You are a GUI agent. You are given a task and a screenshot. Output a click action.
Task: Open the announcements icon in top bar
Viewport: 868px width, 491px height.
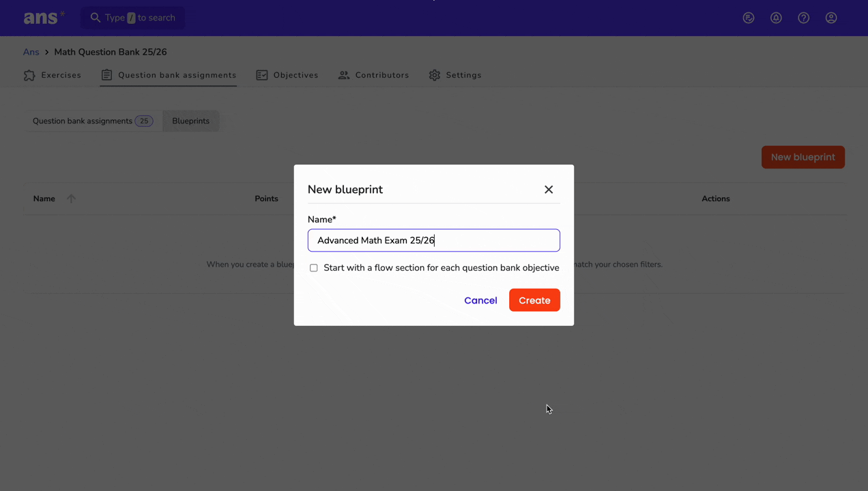point(749,18)
